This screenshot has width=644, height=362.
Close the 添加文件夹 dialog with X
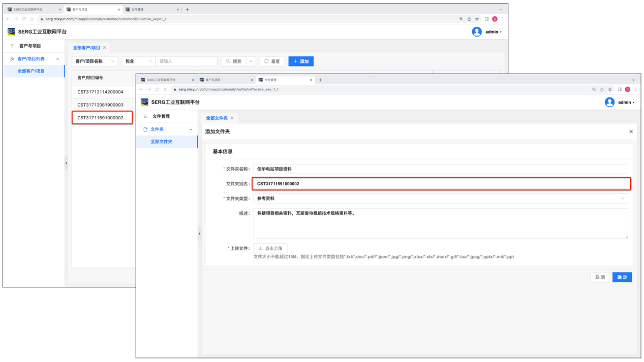click(631, 131)
